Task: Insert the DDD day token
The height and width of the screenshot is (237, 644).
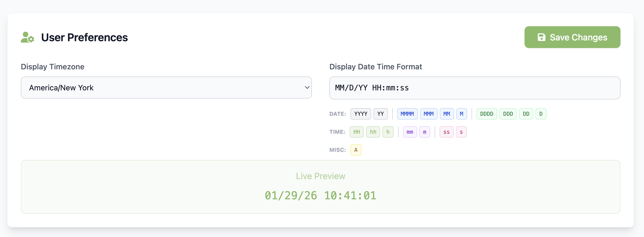Action: point(508,114)
